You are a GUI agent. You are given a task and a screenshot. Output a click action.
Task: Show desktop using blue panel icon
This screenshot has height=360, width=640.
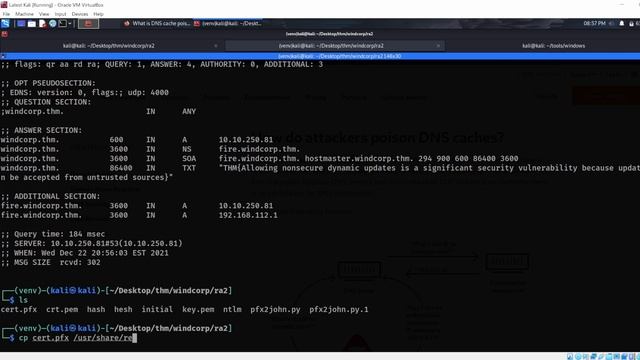pyautogui.click(x=21, y=24)
